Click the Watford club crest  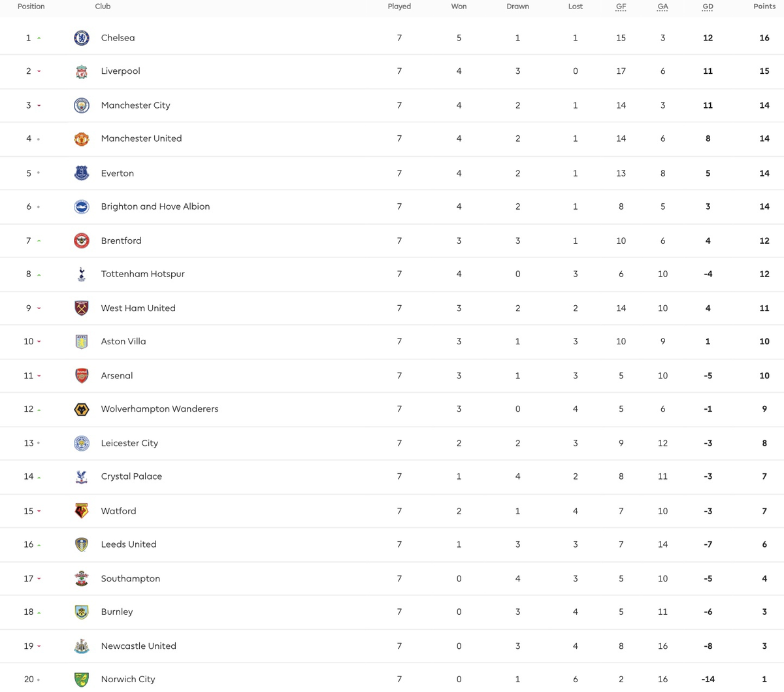[81, 511]
